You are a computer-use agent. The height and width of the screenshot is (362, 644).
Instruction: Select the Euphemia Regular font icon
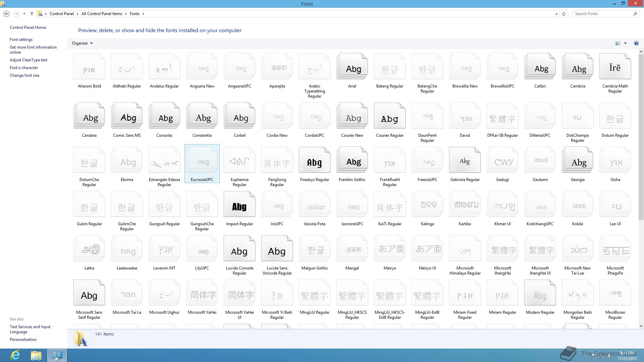239,160
